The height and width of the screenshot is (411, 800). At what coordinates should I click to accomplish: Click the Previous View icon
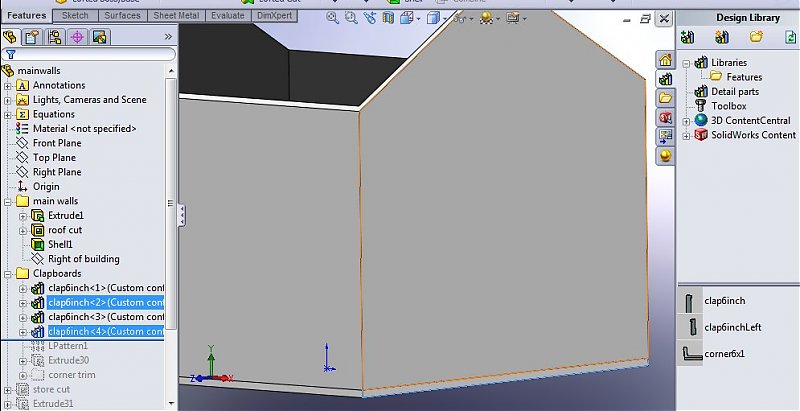point(369,18)
